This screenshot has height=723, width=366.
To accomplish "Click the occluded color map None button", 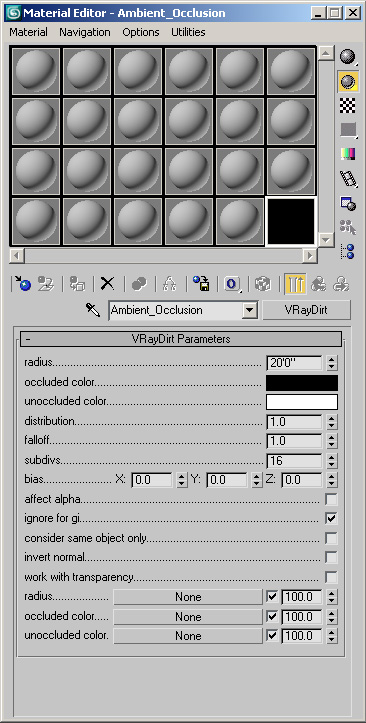I will click(188, 616).
